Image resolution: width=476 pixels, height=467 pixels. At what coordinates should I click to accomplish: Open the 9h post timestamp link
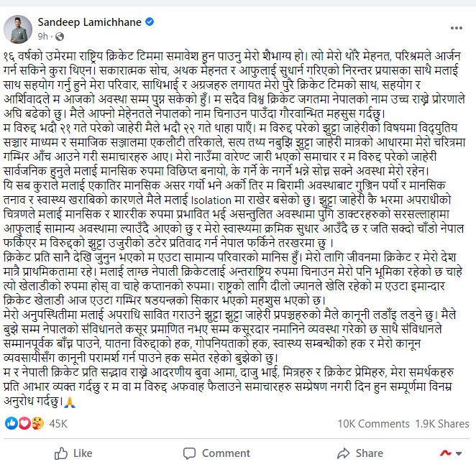[42, 36]
